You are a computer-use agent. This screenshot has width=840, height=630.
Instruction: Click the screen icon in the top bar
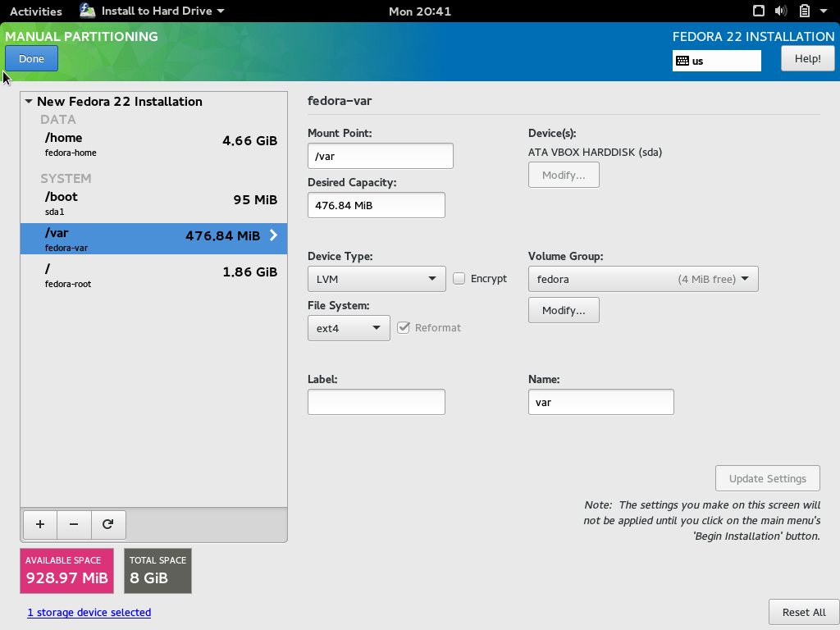click(x=759, y=11)
